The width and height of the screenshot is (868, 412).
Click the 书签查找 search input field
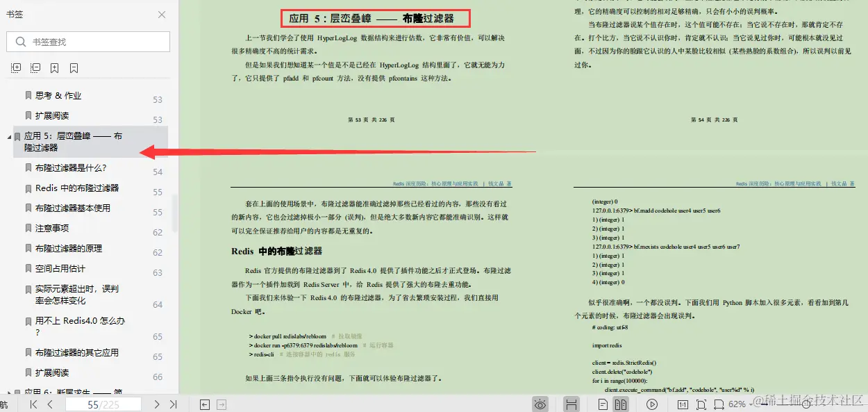(87, 42)
